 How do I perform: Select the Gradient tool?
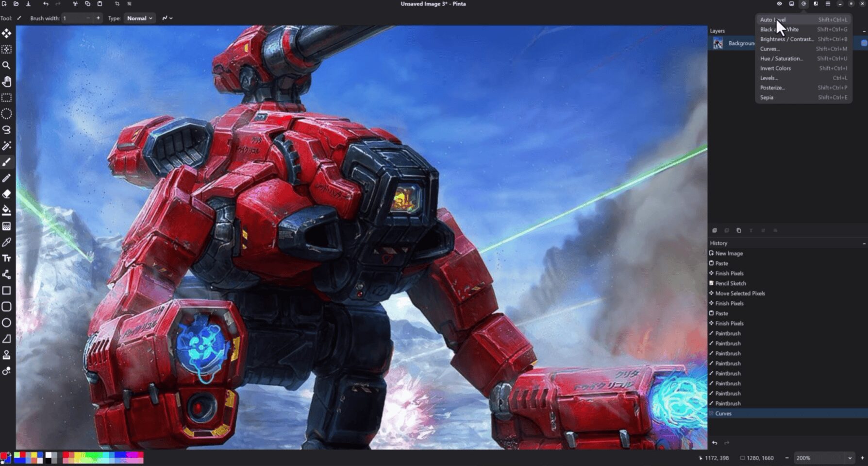6,226
